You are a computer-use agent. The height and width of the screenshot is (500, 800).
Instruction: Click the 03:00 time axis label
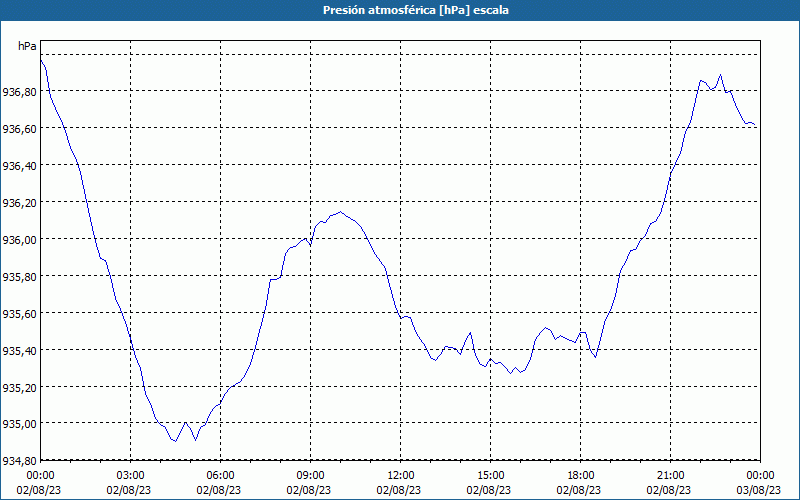point(131,476)
